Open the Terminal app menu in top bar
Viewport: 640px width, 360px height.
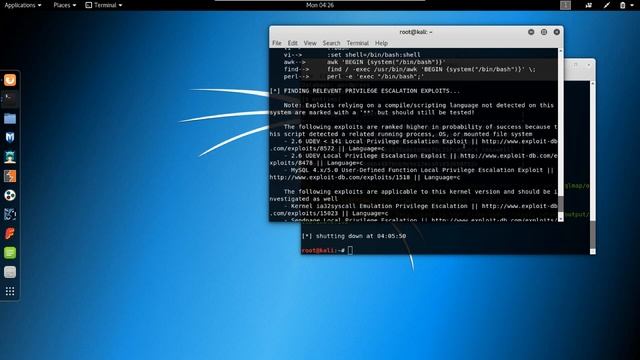(x=104, y=5)
